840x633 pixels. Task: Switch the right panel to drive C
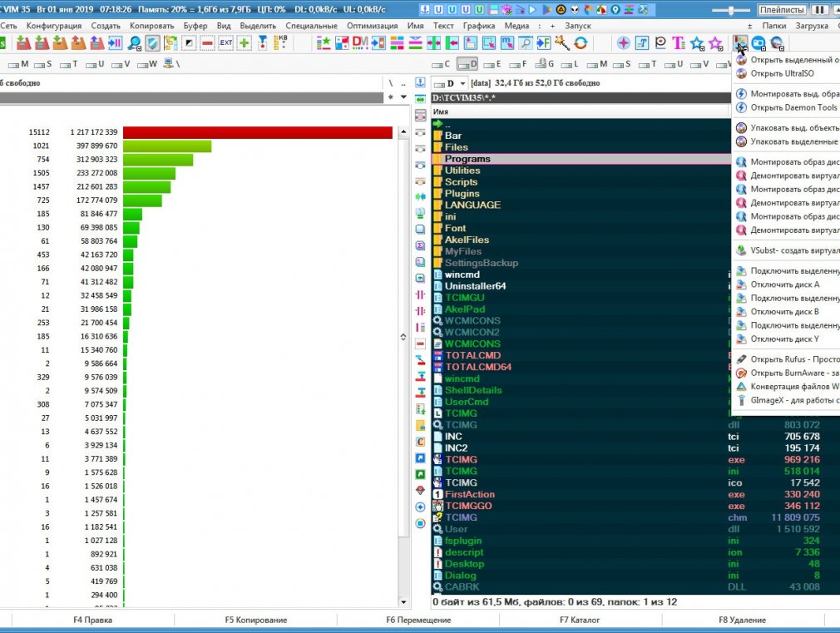pos(441,64)
